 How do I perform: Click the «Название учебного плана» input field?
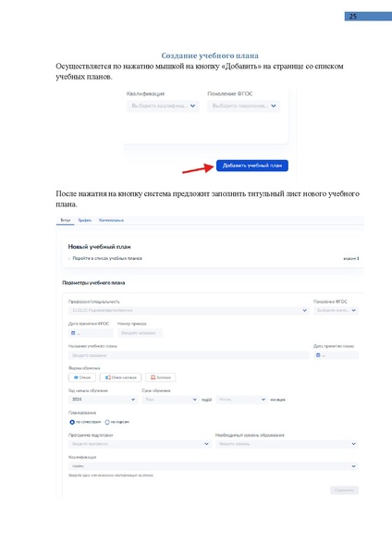point(189,355)
